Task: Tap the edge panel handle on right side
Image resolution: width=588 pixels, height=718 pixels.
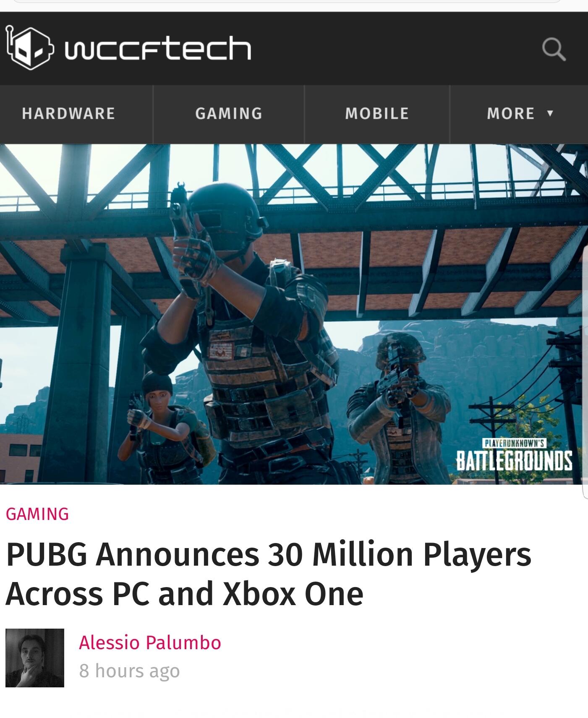Action: (585, 373)
